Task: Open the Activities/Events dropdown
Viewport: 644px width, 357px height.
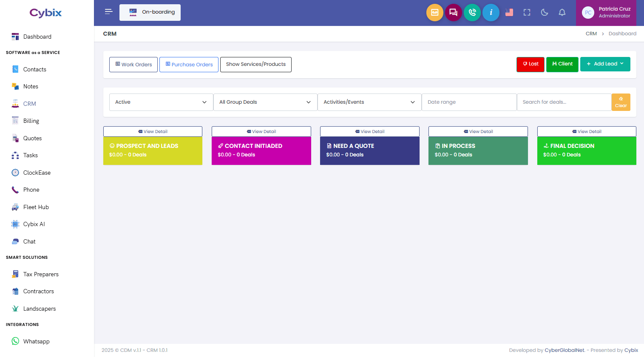Action: click(369, 102)
